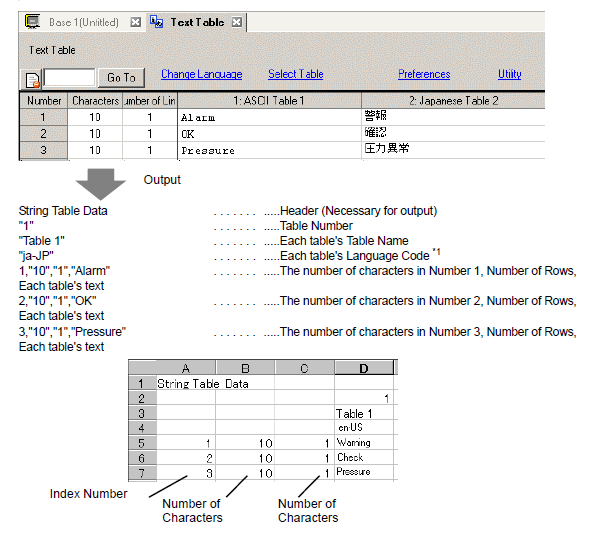The width and height of the screenshot is (603, 552).
Task: Close the Text Table tab
Action: pyautogui.click(x=237, y=22)
